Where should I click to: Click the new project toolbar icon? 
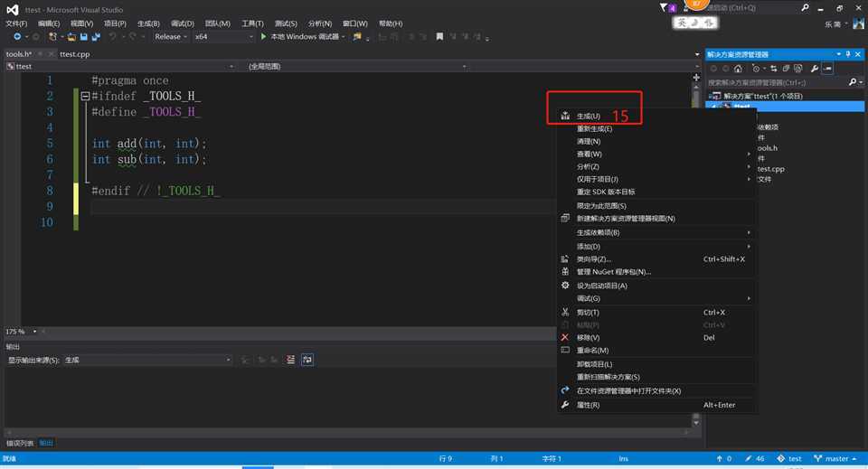(53, 36)
